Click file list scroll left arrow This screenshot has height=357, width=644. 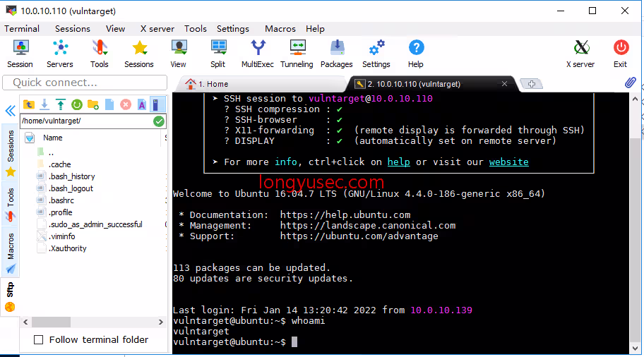(x=25, y=322)
